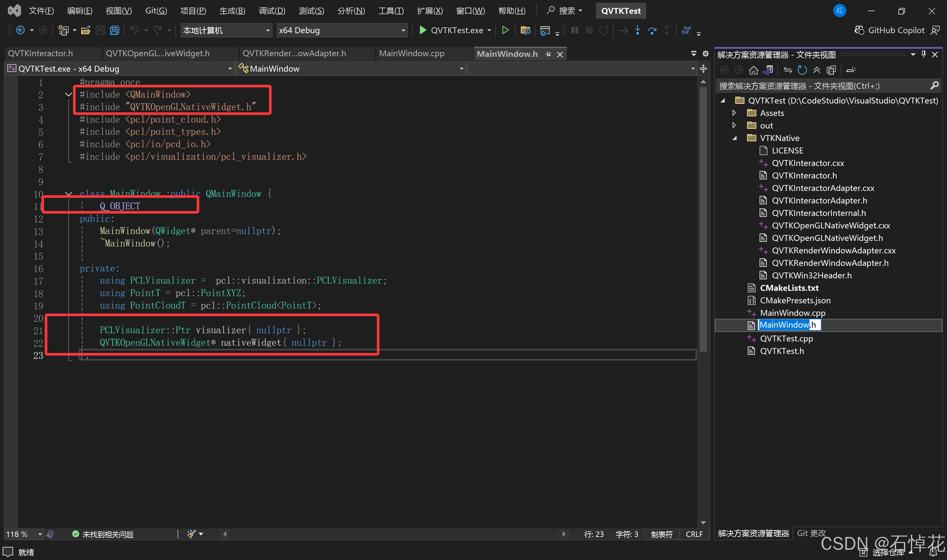The width and height of the screenshot is (947, 560).
Task: Pin the MainWindow.h editor tab
Action: pyautogui.click(x=548, y=54)
